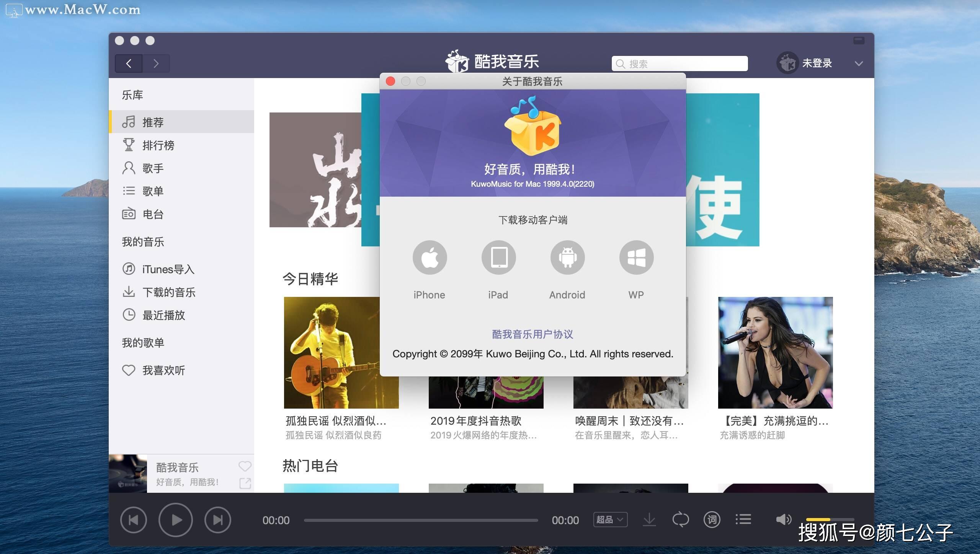980x554 pixels.
Task: Click the play button
Action: click(175, 520)
